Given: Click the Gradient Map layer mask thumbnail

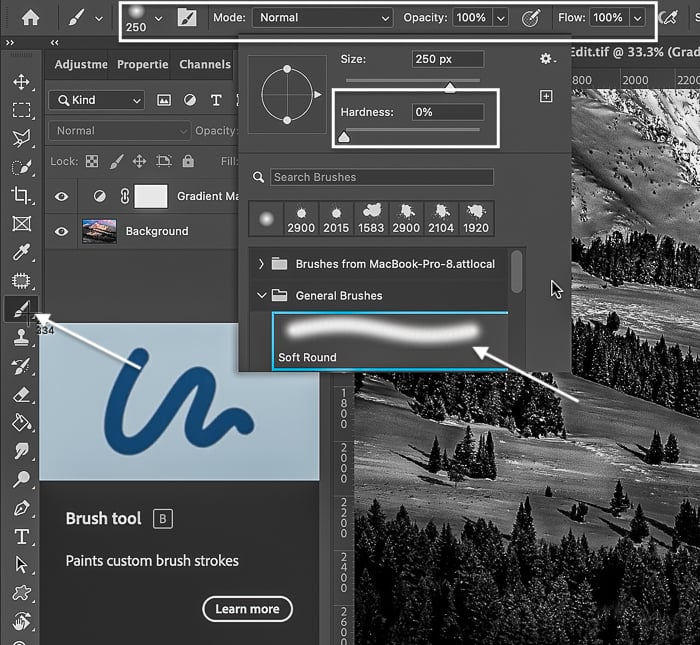Looking at the screenshot, I should (151, 196).
